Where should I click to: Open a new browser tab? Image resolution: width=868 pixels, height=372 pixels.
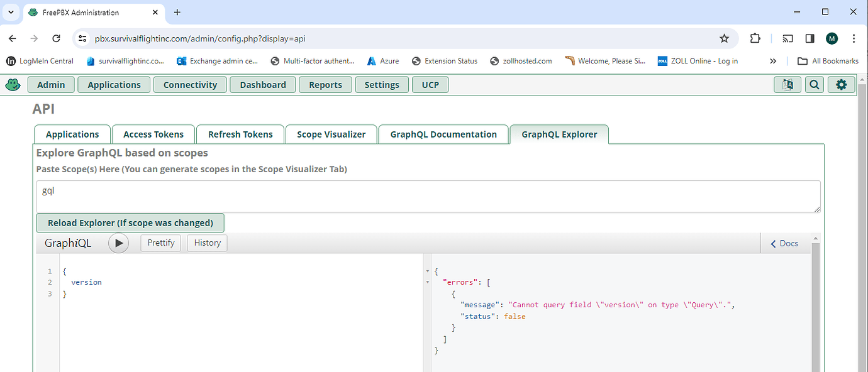click(177, 13)
